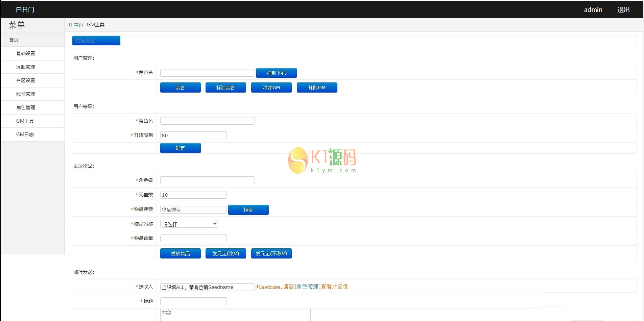Click the 搜索 item search button
Image resolution: width=644 pixels, height=321 pixels.
248,210
